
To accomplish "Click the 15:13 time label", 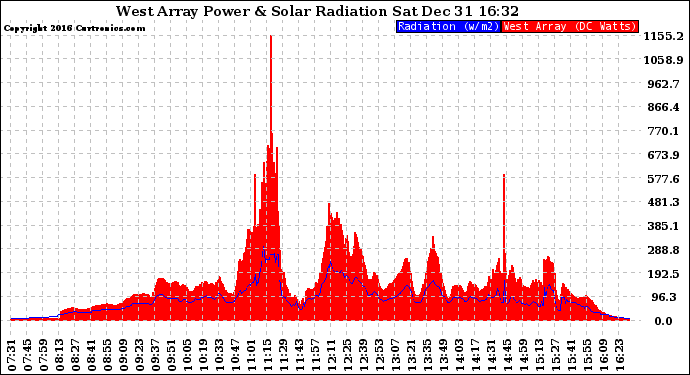I will 540,355.
